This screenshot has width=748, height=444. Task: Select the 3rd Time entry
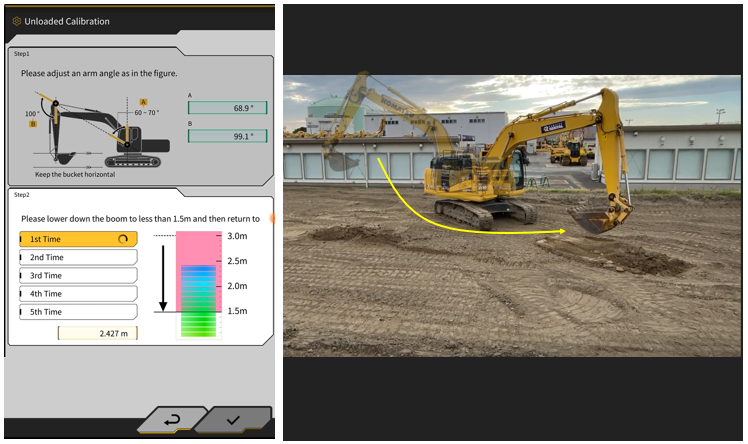click(77, 276)
